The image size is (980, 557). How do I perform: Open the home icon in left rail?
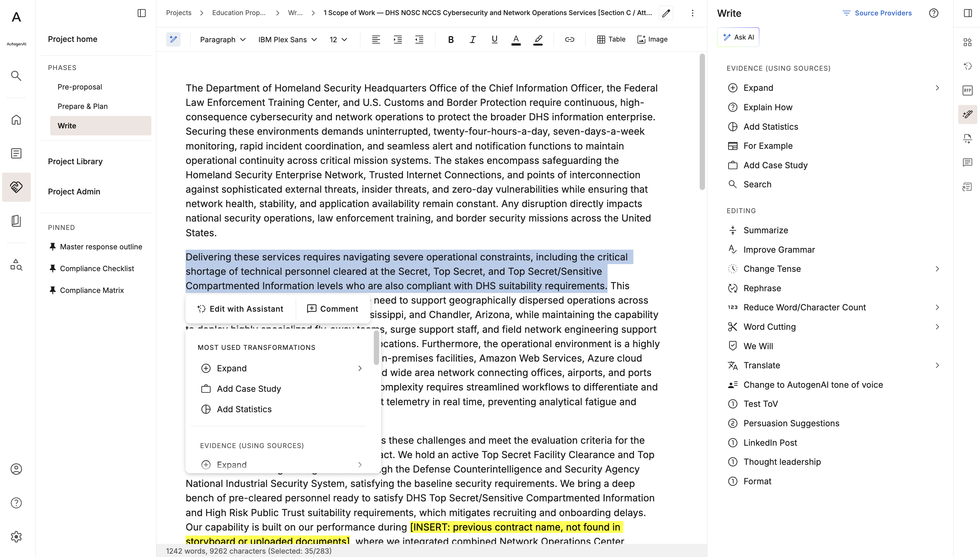tap(16, 120)
